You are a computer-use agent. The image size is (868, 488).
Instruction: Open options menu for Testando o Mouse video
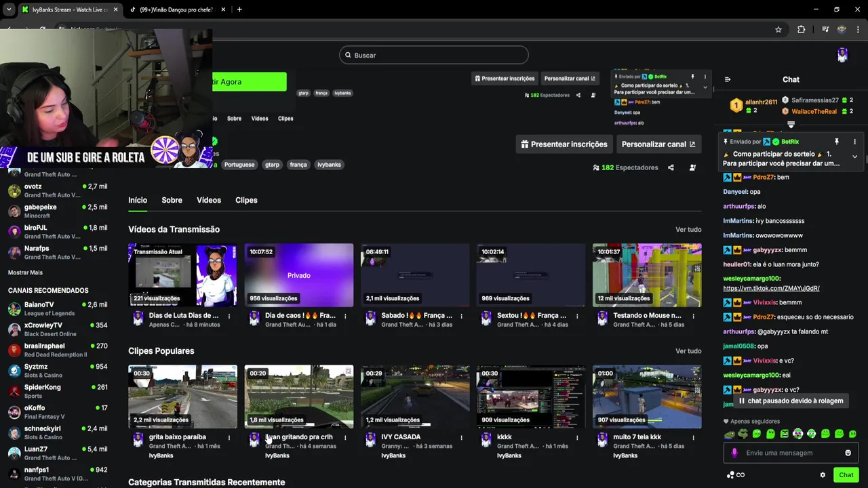tap(693, 316)
